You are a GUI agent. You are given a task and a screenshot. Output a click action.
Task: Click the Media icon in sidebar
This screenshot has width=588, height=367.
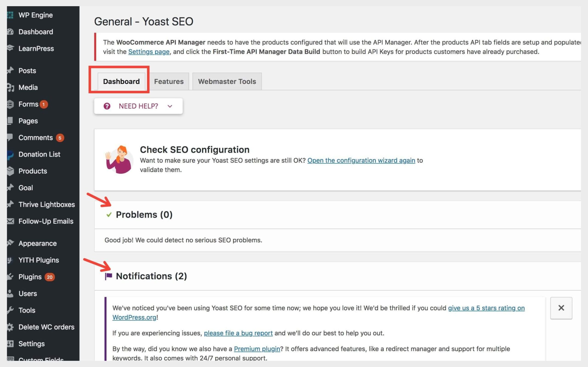[10, 87]
